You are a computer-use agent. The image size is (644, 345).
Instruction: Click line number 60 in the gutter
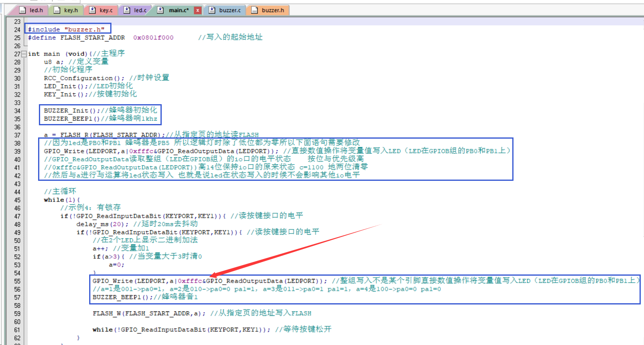pyautogui.click(x=17, y=321)
